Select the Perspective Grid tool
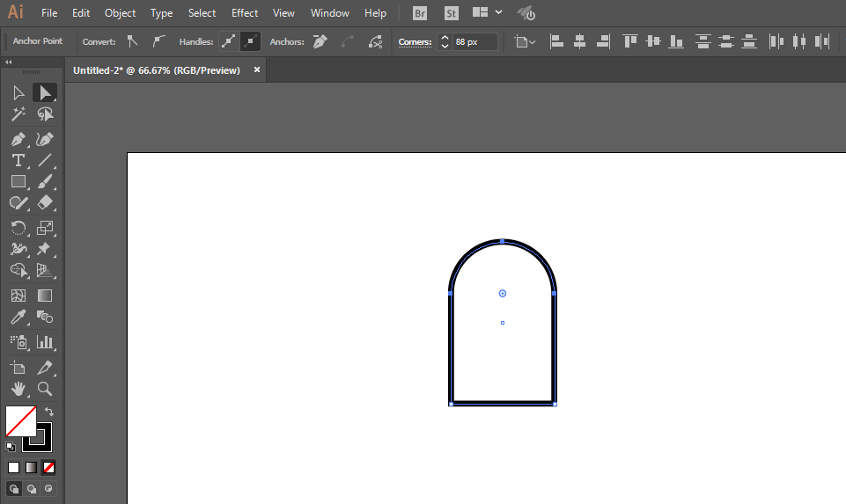846x504 pixels. [45, 270]
